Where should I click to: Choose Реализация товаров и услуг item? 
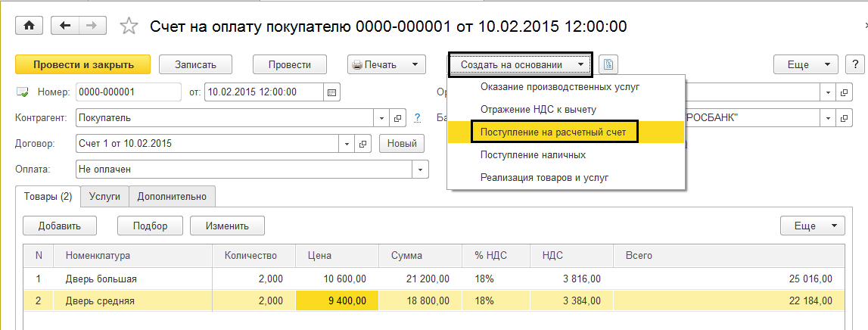[566, 177]
